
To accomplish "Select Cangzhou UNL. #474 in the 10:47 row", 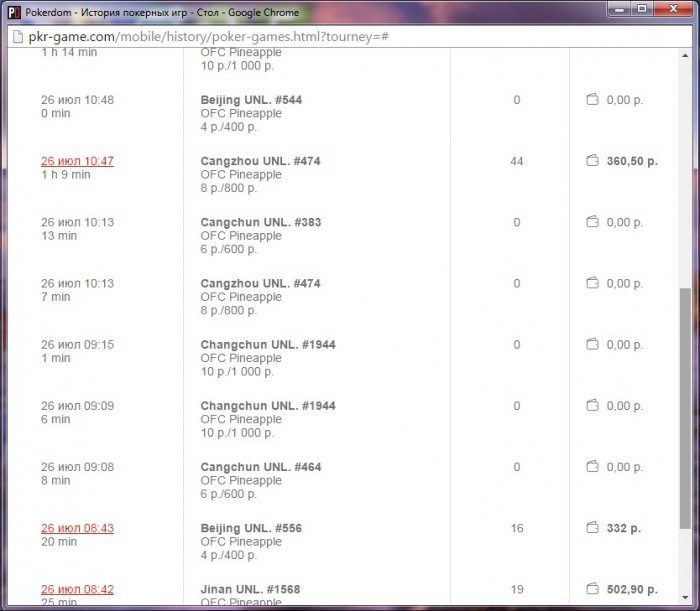I will (x=260, y=161).
